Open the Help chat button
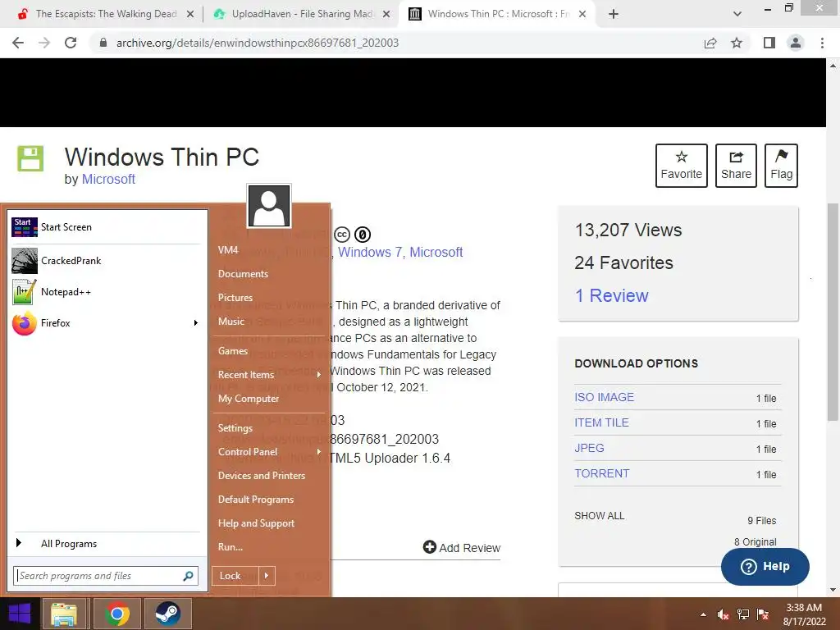The image size is (840, 630). (x=765, y=567)
